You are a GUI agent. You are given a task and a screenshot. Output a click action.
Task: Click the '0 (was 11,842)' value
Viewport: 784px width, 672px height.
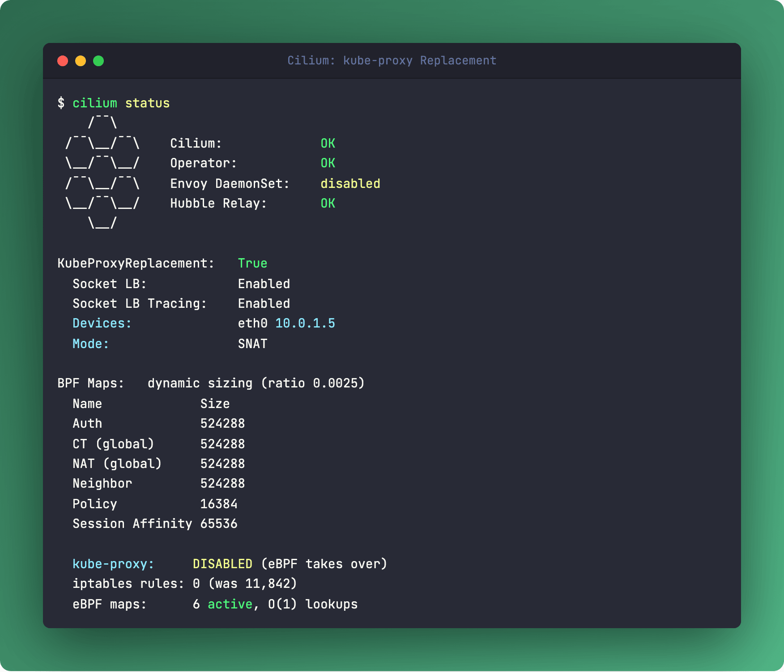click(245, 584)
